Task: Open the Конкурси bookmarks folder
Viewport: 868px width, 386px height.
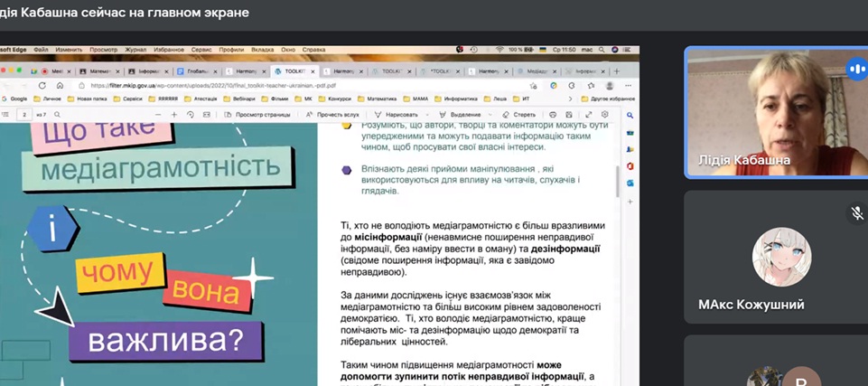Action: [334, 99]
